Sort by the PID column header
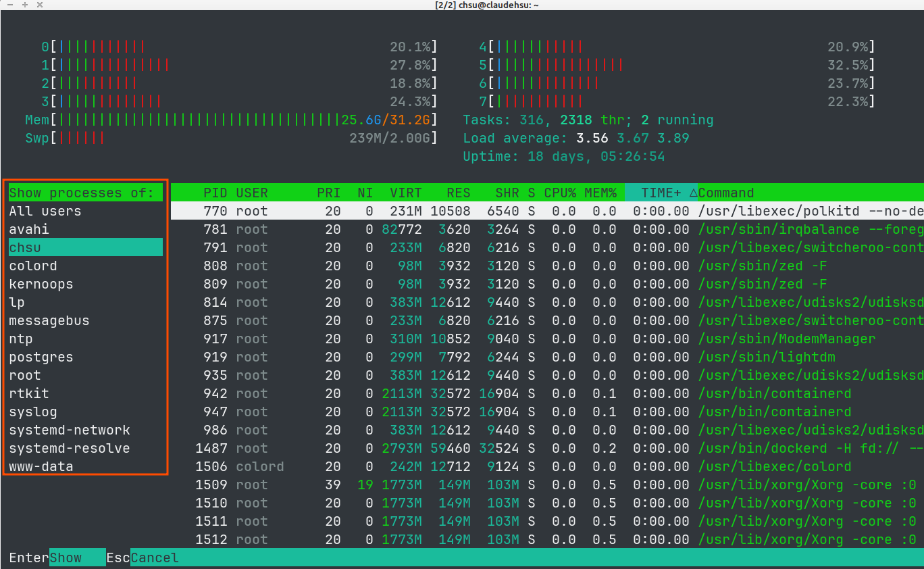 tap(215, 193)
